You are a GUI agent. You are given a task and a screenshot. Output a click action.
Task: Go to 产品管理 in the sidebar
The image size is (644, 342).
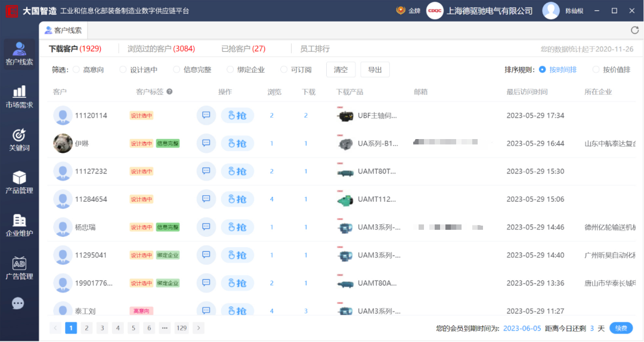19,183
